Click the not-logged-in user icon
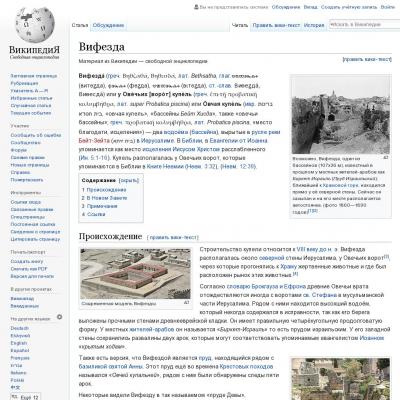Screen dimensions: 400x400 coord(196,7)
